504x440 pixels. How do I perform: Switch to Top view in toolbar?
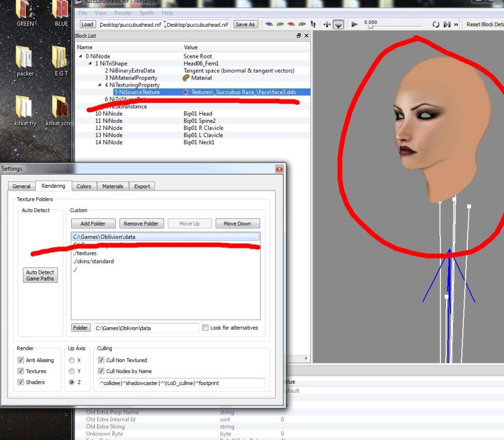(269, 24)
